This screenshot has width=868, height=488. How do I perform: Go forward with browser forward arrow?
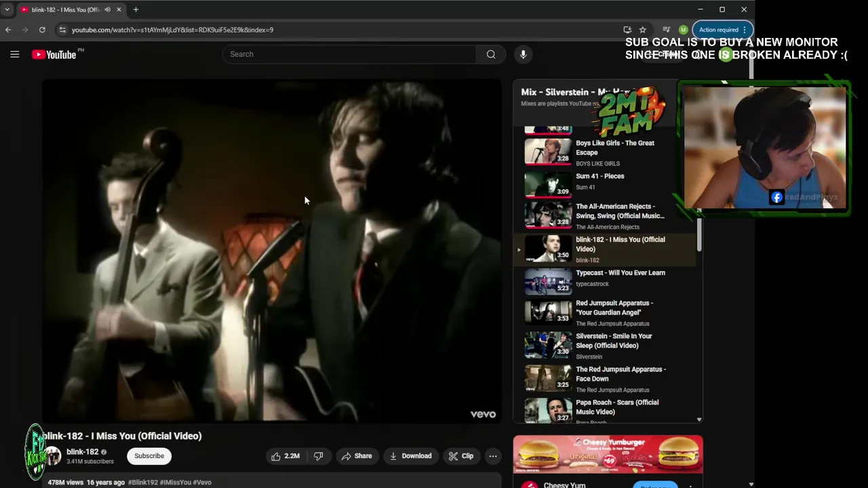(x=25, y=30)
